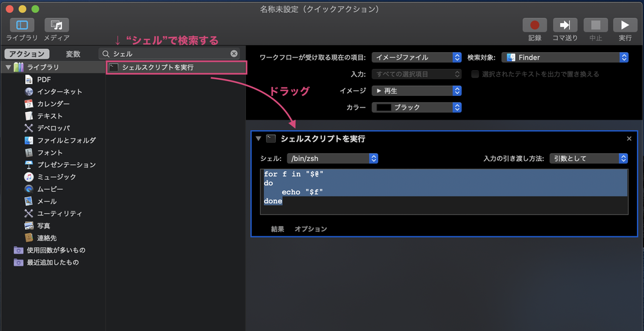Switch to the 変数 tab
The height and width of the screenshot is (331, 644).
coord(73,54)
